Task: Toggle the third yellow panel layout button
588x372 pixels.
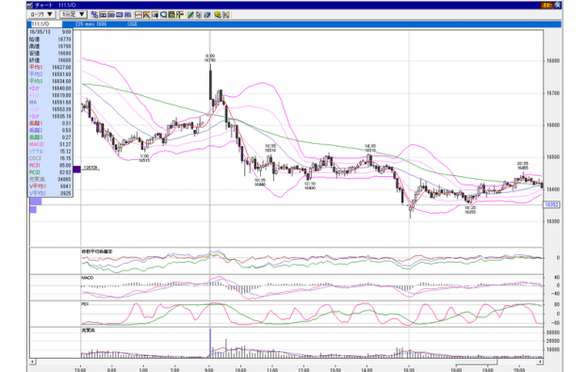Action: click(x=127, y=15)
